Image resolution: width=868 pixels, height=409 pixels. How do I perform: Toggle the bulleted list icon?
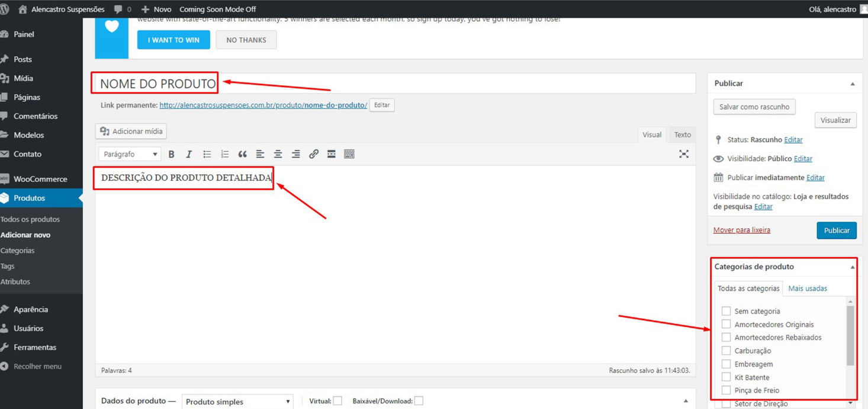click(207, 154)
